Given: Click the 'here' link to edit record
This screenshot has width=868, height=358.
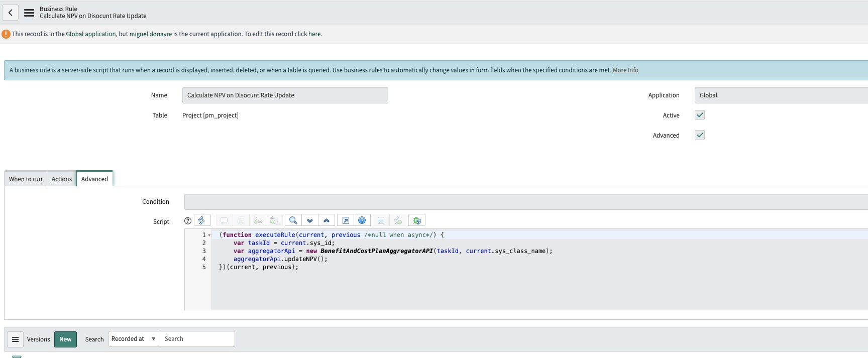Looking at the screenshot, I should point(314,34).
